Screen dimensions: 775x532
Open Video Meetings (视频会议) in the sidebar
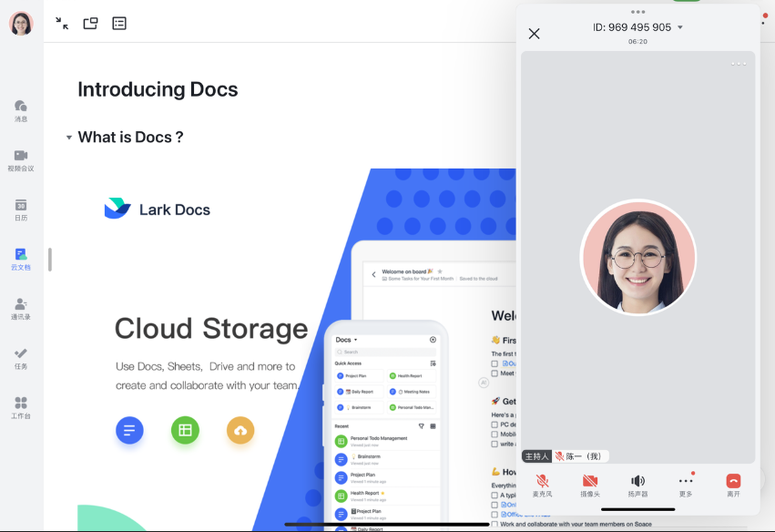click(21, 160)
